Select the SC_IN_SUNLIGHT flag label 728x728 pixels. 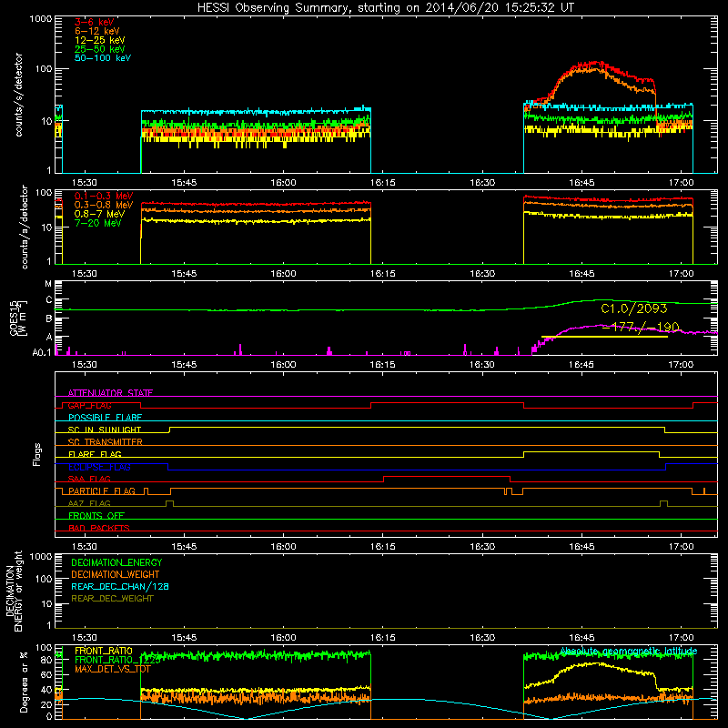pos(105,430)
